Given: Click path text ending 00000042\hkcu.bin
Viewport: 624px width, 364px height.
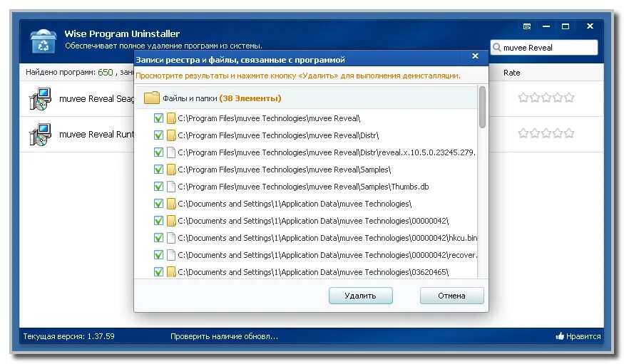Looking at the screenshot, I should (327, 238).
